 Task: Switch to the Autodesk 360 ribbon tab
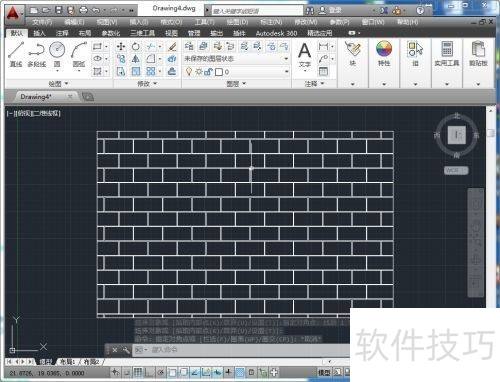pos(276,33)
